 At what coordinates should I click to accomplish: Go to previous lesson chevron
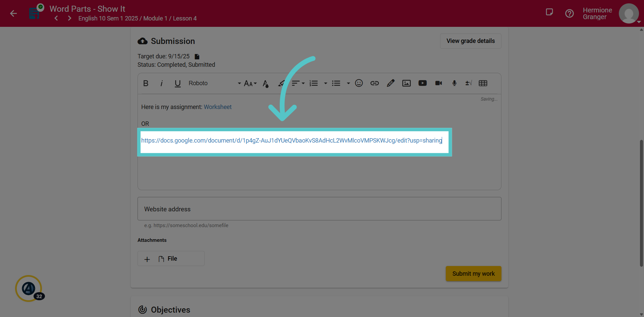pos(56,18)
